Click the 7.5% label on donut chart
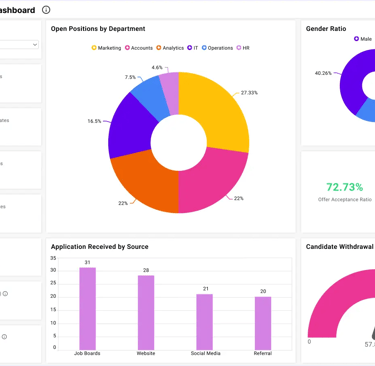Image resolution: width=375 pixels, height=366 pixels. coord(130,77)
